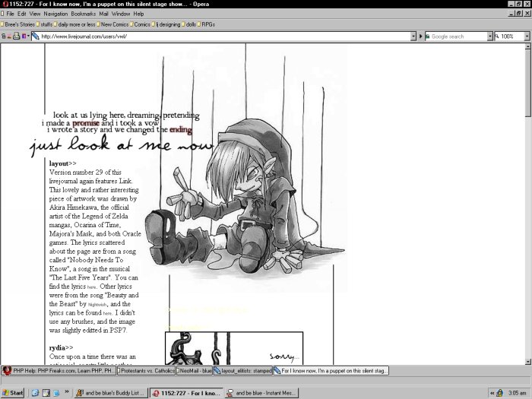Click the 'rydia>>' heading text

pos(61,348)
